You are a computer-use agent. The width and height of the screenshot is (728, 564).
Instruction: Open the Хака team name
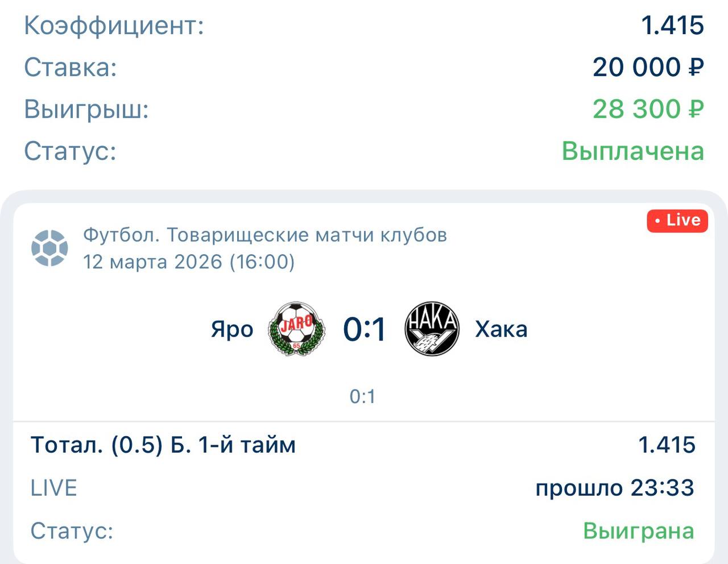point(501,330)
